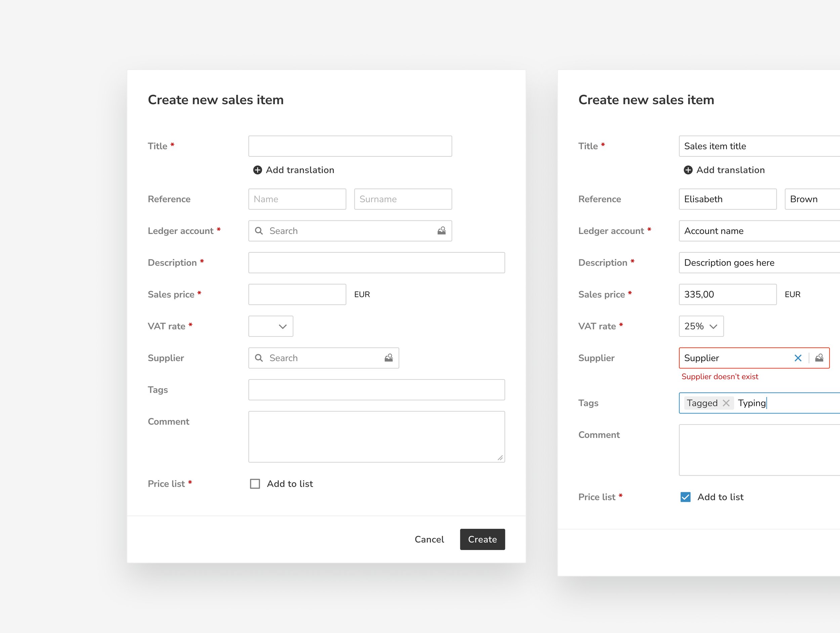Image resolution: width=840 pixels, height=633 pixels.
Task: Click the 335,00 Sales price field
Action: (x=728, y=294)
